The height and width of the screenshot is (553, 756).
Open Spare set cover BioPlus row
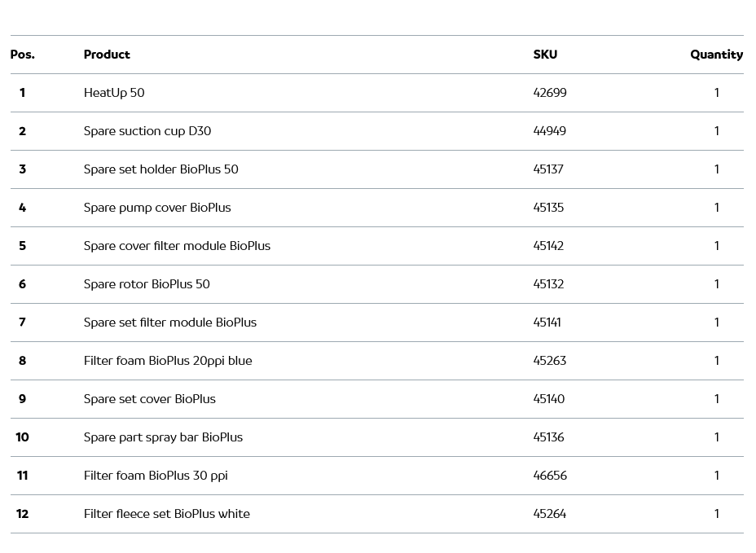[149, 399]
